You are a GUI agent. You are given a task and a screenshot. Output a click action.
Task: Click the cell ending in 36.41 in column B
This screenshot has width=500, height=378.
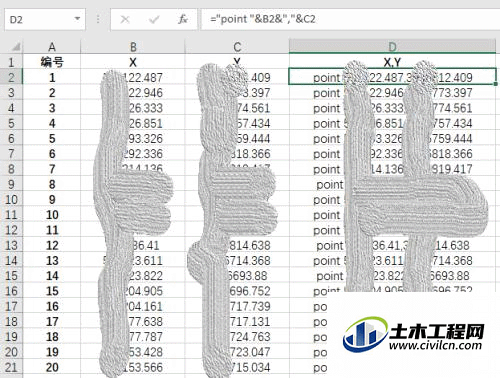(133, 245)
